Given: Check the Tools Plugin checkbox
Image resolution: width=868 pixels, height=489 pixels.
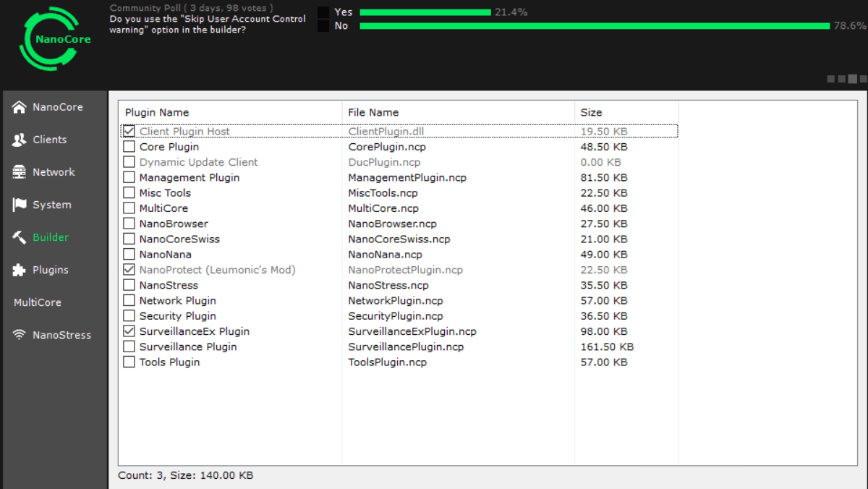Looking at the screenshot, I should [129, 362].
